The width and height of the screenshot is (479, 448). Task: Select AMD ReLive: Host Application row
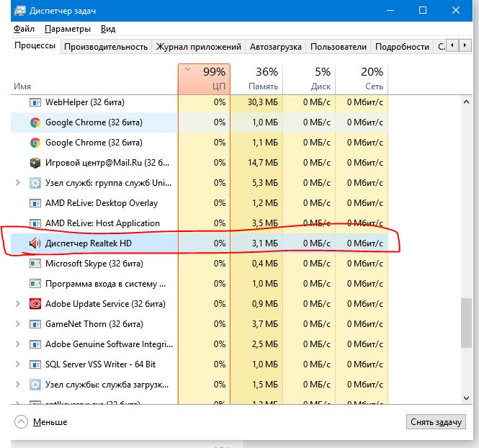(x=200, y=223)
